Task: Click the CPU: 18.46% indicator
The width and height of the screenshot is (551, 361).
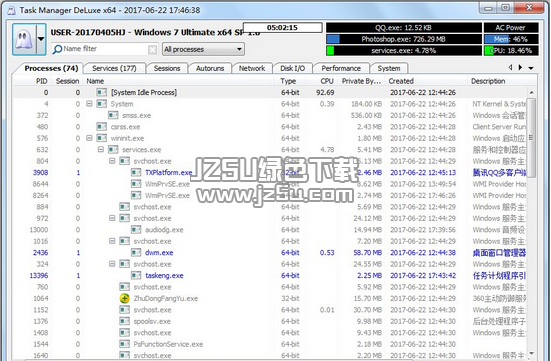Action: [x=511, y=51]
